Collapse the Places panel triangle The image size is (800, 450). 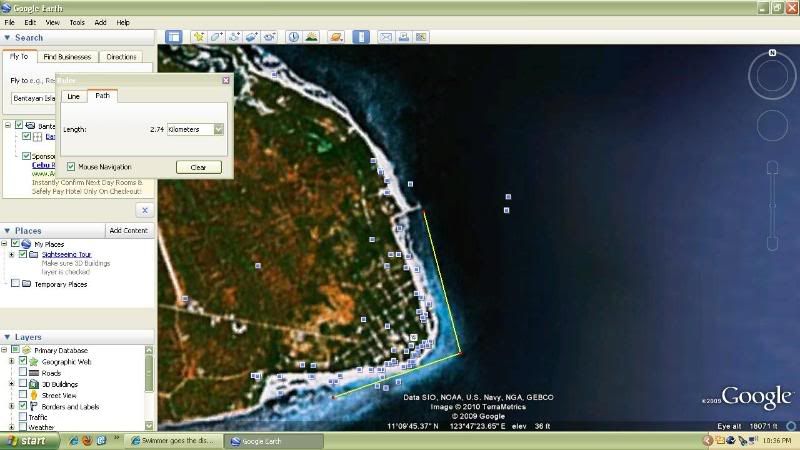click(x=7, y=231)
